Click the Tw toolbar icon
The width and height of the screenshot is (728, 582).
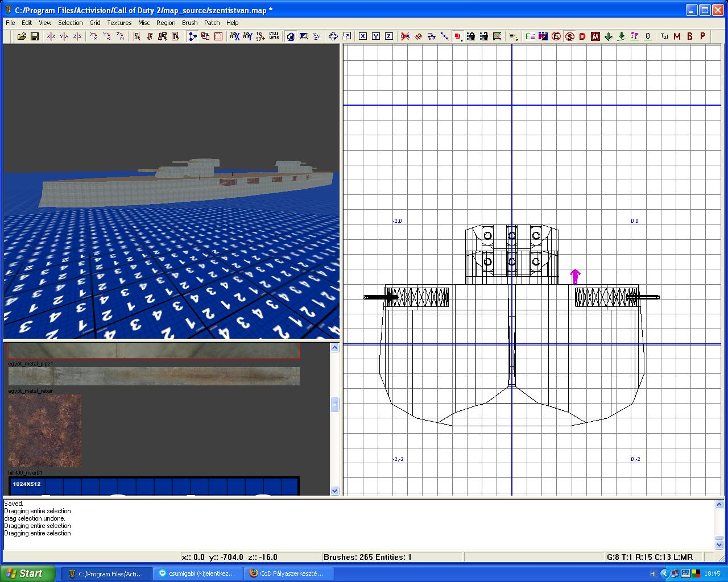pos(664,36)
